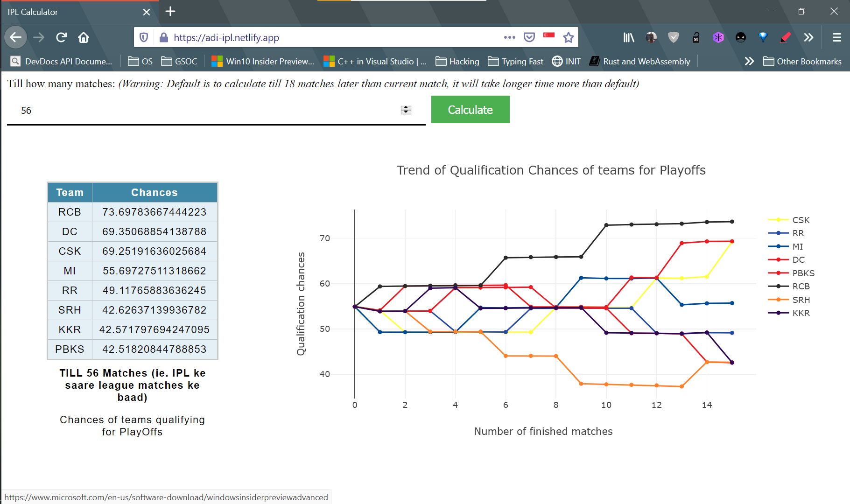Open a new browser tab
This screenshot has width=850, height=504.
170,12
